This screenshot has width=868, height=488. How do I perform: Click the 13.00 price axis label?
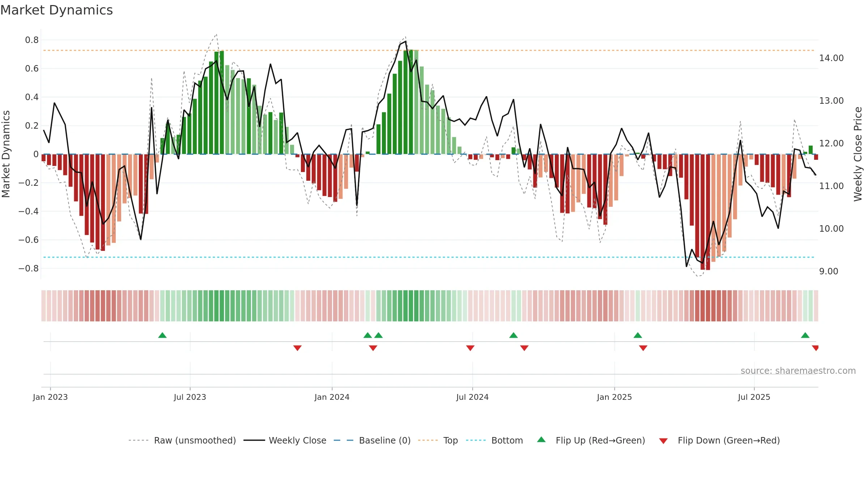(831, 100)
